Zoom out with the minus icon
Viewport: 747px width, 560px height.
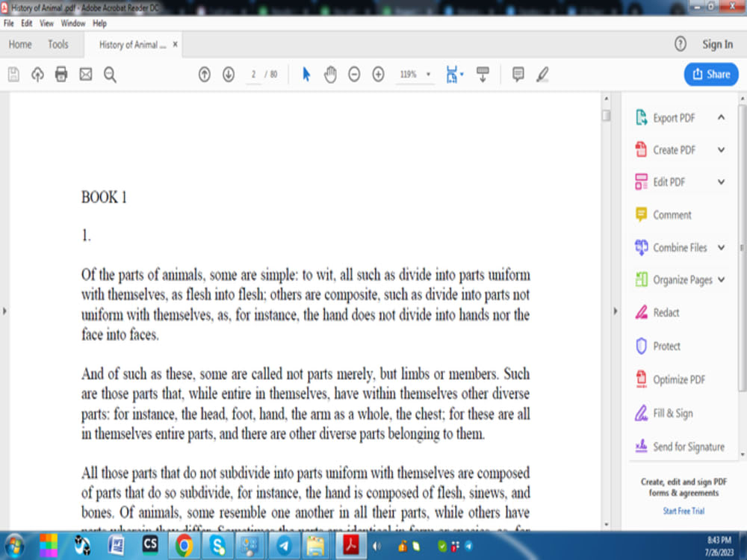click(x=354, y=74)
